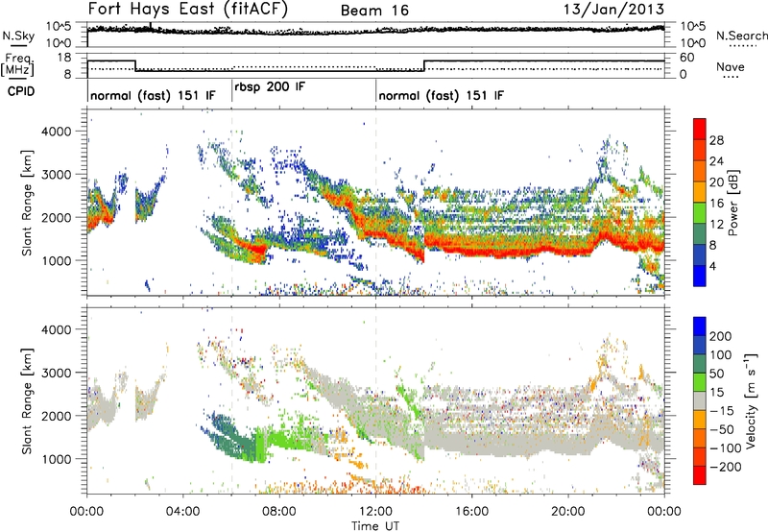
Task: Click the "rbsp 200 IF" CPID label
Action: pyautogui.click(x=270, y=87)
